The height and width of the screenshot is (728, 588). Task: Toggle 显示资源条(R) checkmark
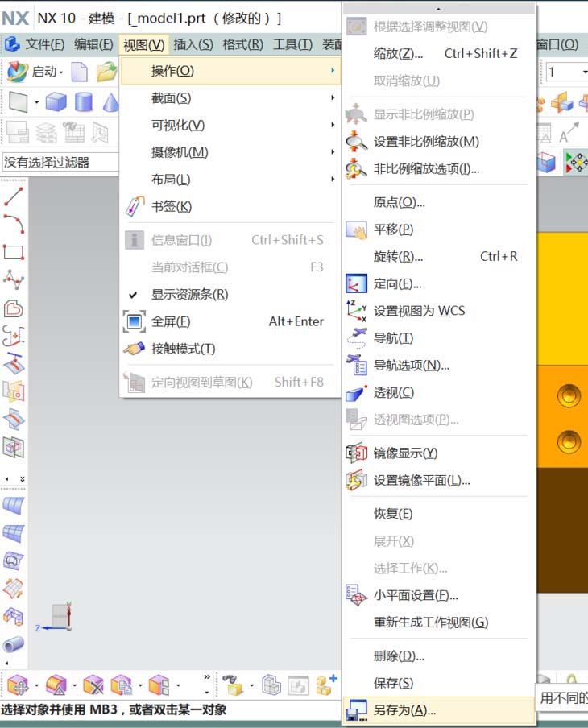[231, 295]
